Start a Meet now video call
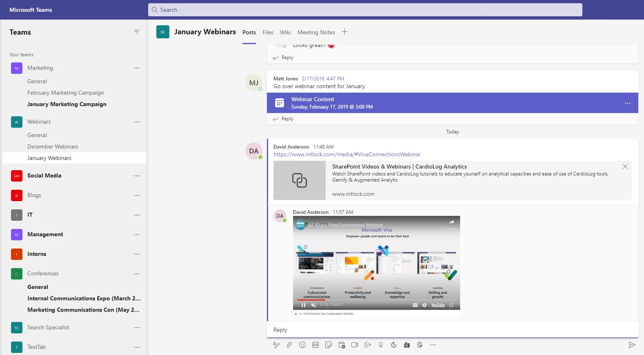The height and width of the screenshot is (355, 644). [x=355, y=345]
